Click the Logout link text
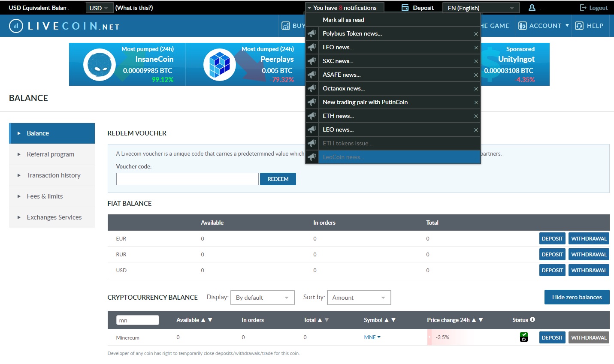Viewport: 614px width, 364px height. tap(599, 8)
